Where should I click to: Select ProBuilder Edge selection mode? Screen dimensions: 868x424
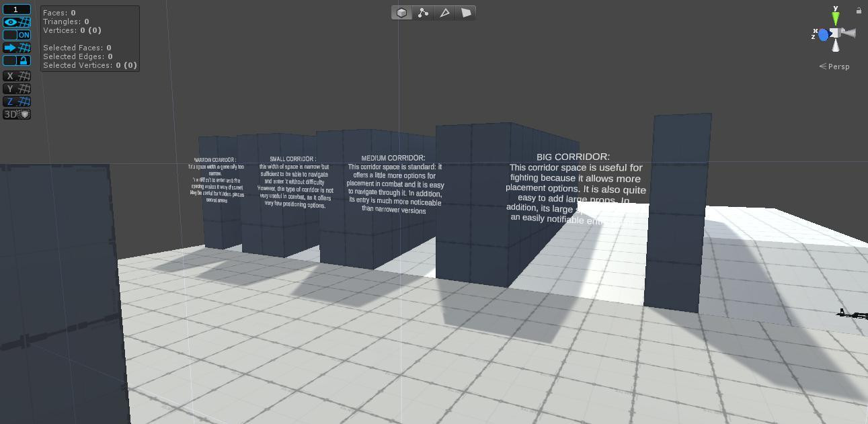pos(444,13)
